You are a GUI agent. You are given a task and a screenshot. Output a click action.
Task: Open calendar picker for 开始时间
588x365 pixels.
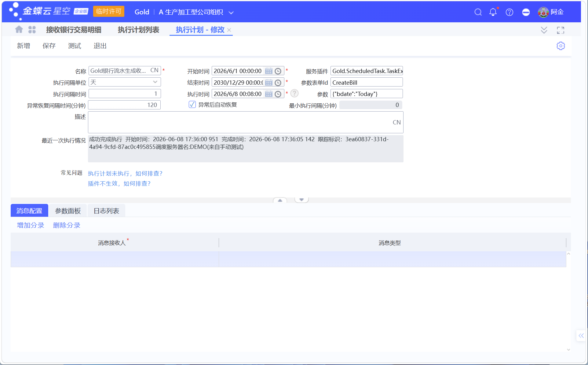pyautogui.click(x=269, y=71)
